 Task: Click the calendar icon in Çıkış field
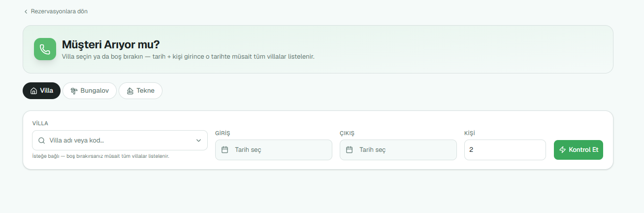349,150
